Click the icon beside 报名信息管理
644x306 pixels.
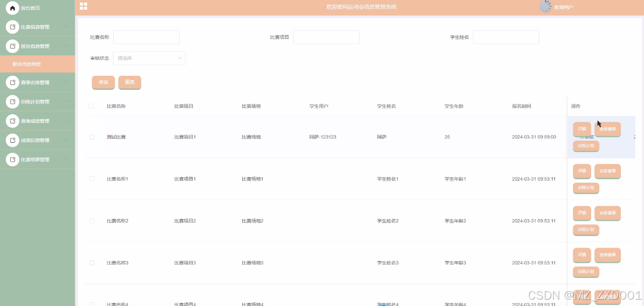(x=13, y=46)
